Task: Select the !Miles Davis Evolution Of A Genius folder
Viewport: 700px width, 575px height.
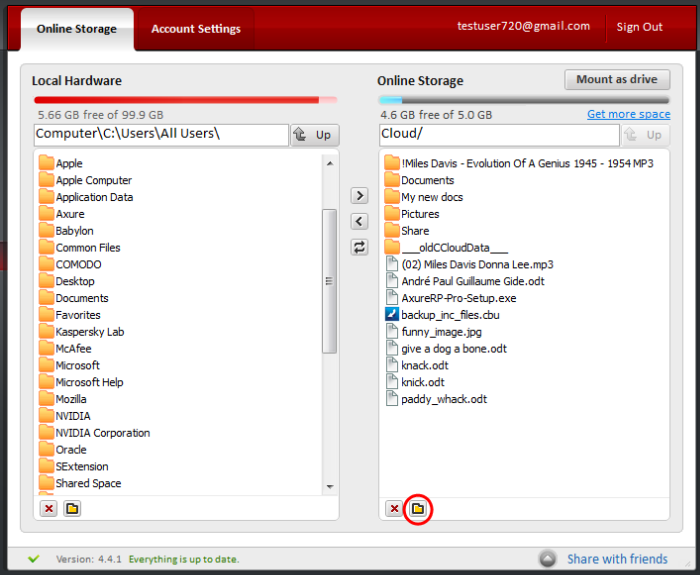Action: click(x=519, y=163)
